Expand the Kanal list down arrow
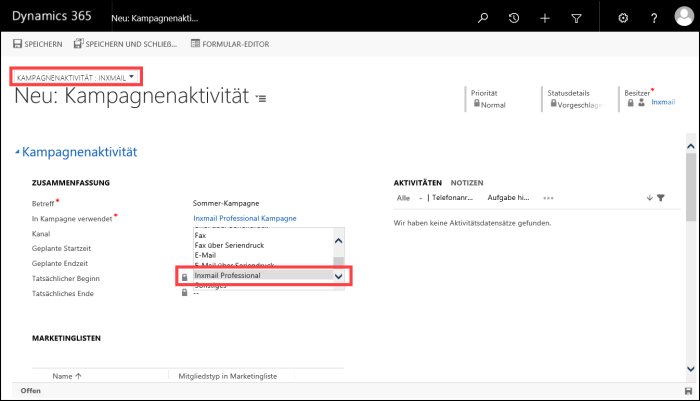Image resolution: width=700 pixels, height=401 pixels. pos(338,276)
